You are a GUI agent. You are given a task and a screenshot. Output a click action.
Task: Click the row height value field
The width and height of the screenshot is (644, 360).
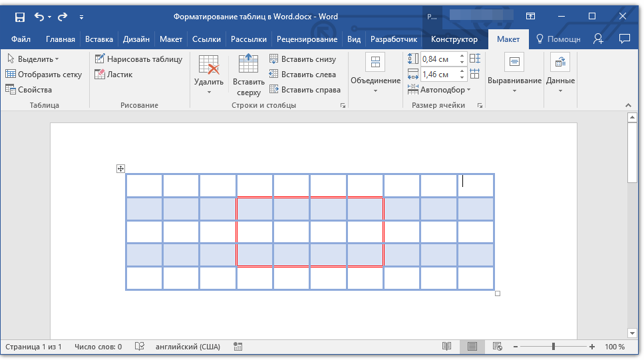tap(438, 59)
